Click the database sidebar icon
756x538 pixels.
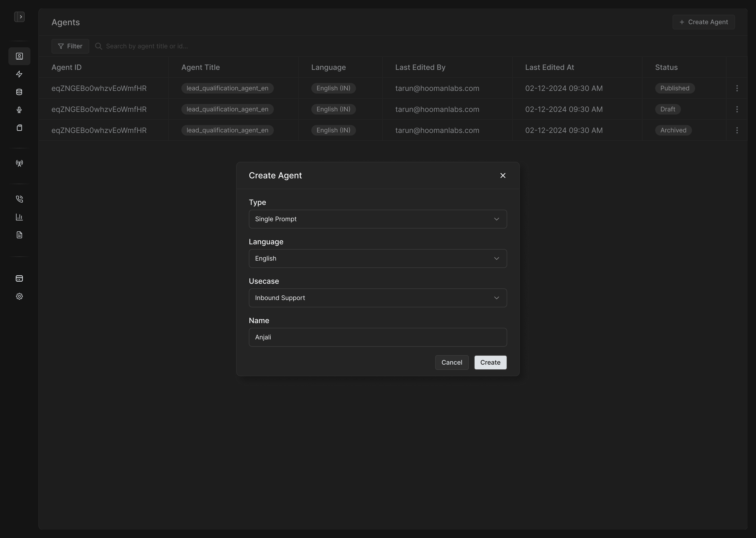[19, 92]
